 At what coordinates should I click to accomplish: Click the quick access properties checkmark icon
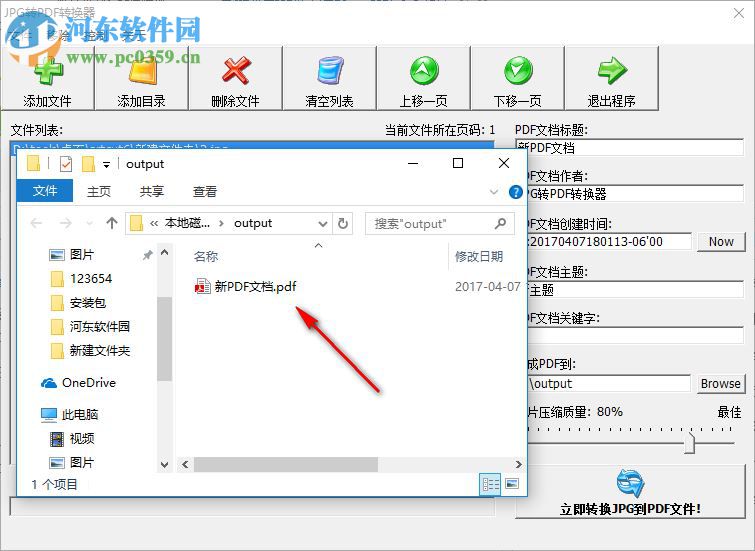tap(65, 164)
